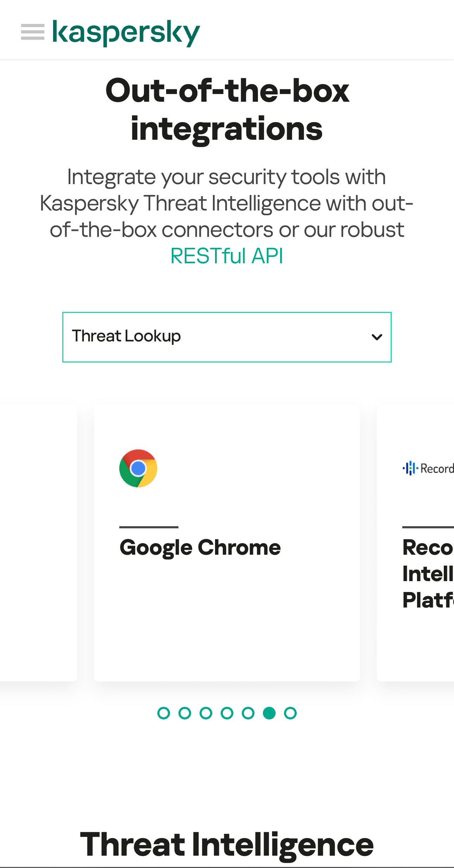The width and height of the screenshot is (454, 868).
Task: Click the Threat Intelligence heading at bottom
Action: (227, 845)
